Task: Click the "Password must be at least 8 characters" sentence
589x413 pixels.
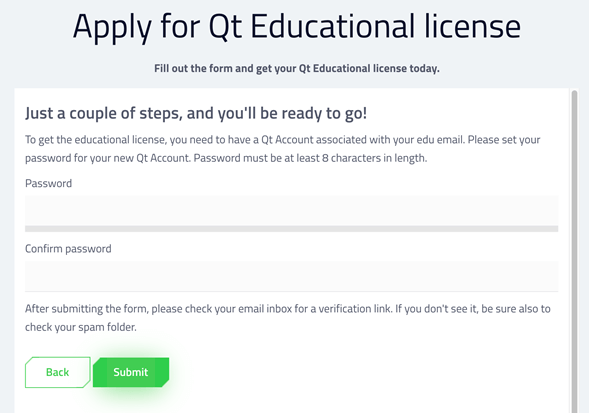Action: 310,158
